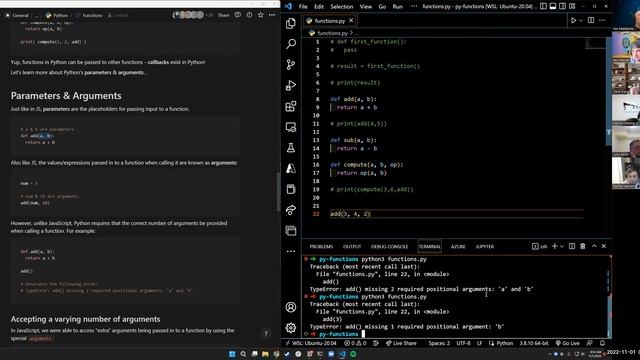Run the Python file with play button
The height and width of the screenshot is (360, 640).
[573, 20]
